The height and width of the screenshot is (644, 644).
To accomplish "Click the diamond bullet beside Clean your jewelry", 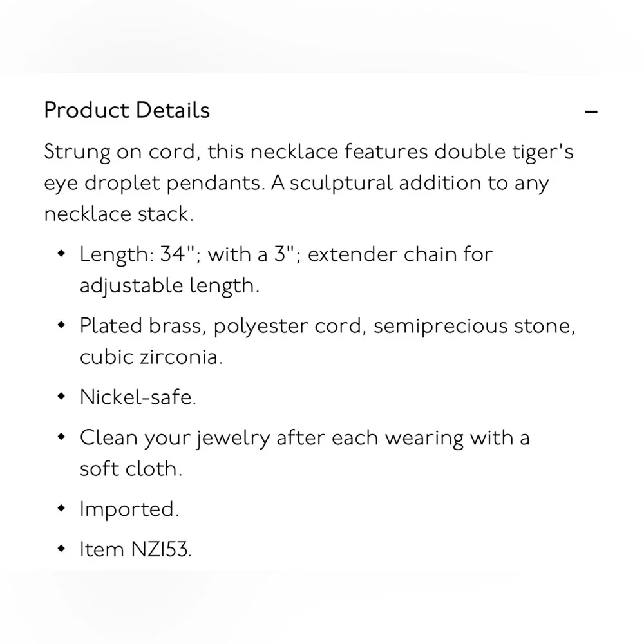I will point(62,437).
